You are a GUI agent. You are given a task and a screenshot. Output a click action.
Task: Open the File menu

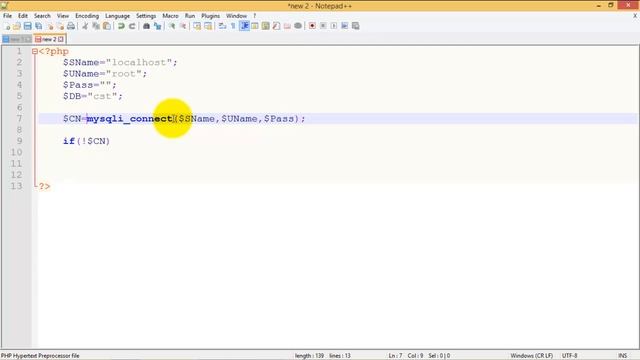[7, 16]
